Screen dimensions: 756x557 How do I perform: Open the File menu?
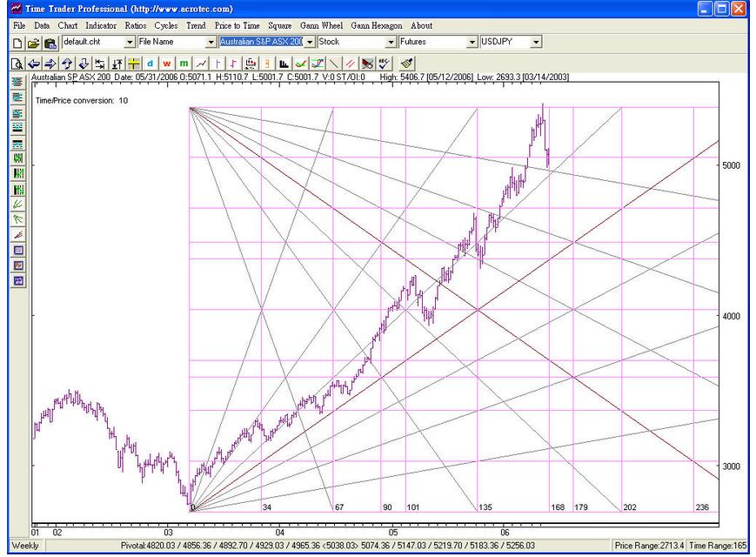(x=19, y=25)
